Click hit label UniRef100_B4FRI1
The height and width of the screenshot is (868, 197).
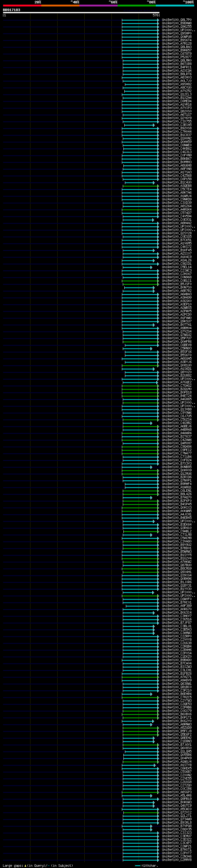[176, 67]
